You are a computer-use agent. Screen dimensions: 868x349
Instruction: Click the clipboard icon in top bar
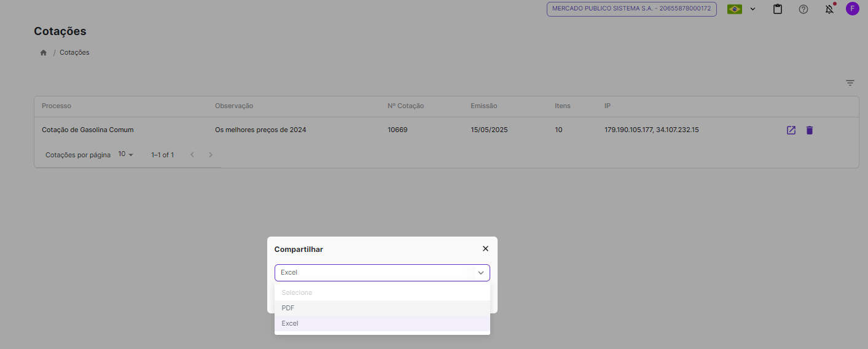pyautogui.click(x=778, y=9)
